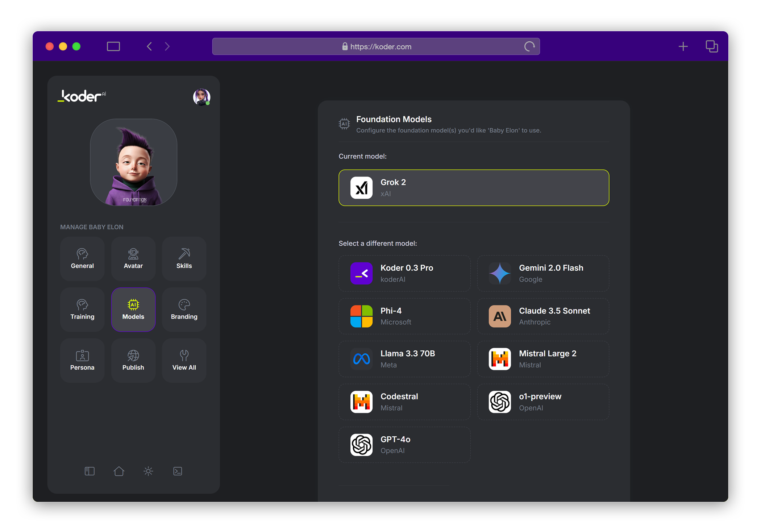
Task: Click the View All tile
Action: (184, 361)
